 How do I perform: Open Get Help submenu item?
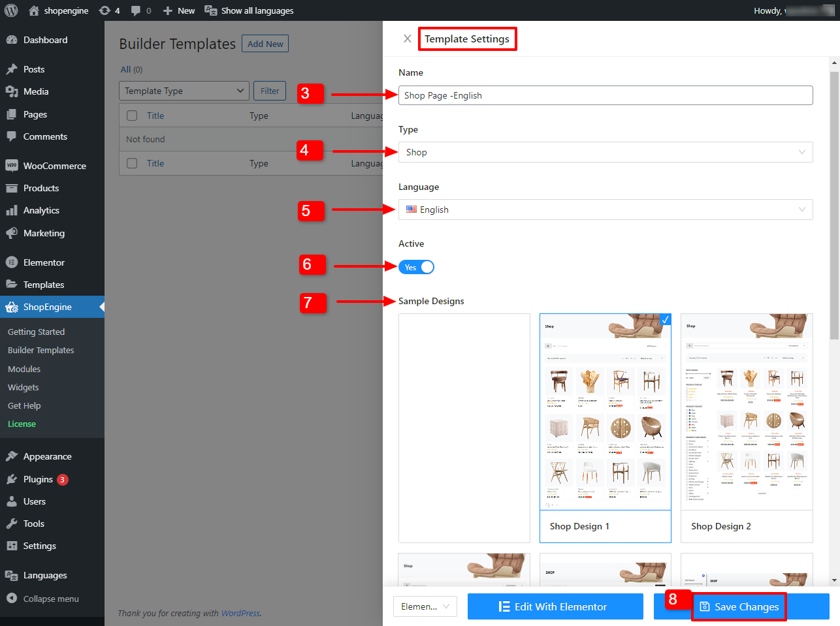click(x=24, y=405)
